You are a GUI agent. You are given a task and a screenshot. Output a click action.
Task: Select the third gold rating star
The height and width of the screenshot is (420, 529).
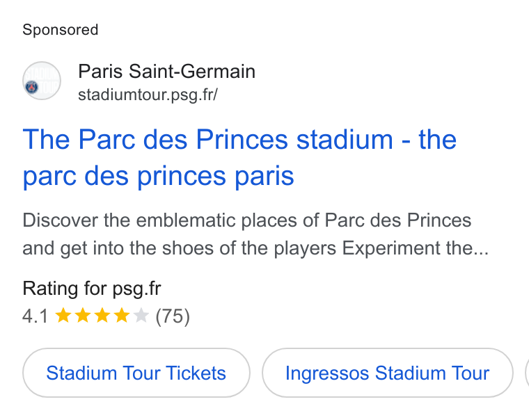click(x=102, y=316)
